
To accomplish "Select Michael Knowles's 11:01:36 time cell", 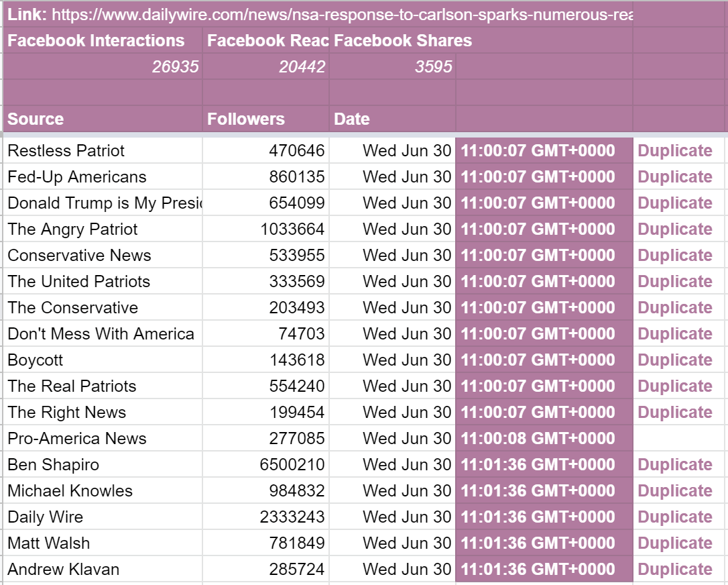I will [544, 490].
